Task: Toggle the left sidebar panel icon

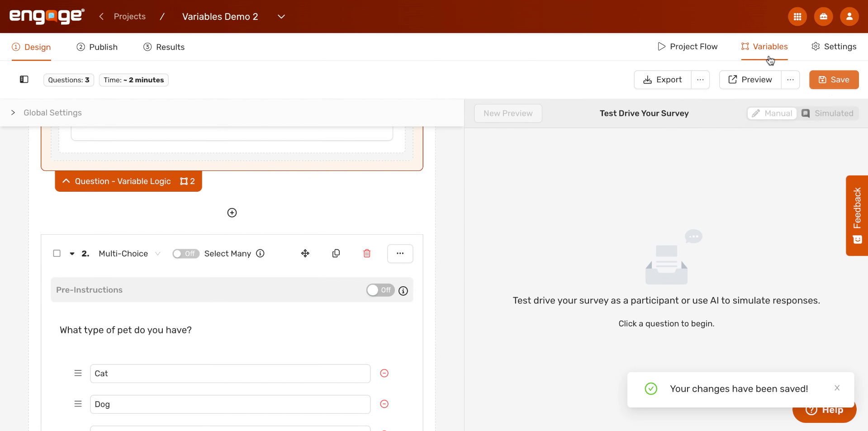Action: [24, 80]
